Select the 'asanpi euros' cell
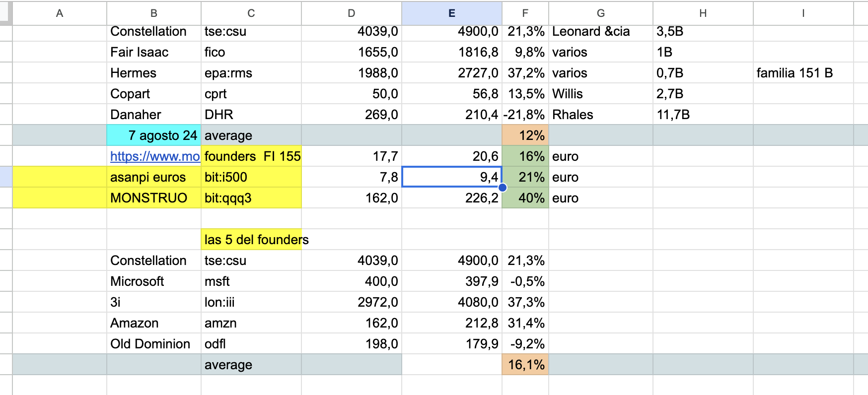 pyautogui.click(x=154, y=177)
